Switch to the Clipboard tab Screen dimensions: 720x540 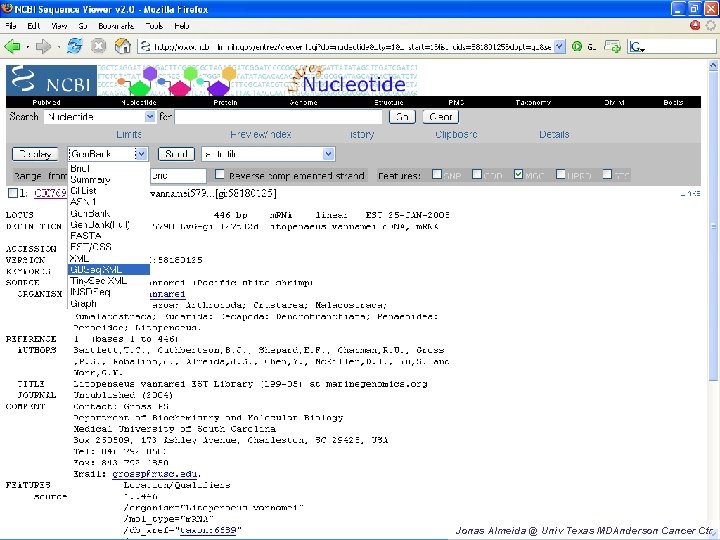(x=456, y=135)
